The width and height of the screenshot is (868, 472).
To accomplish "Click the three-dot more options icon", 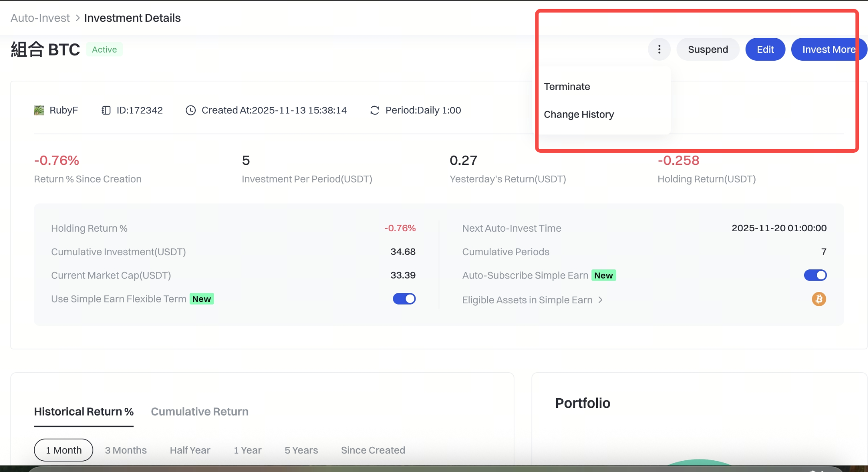I will [x=659, y=49].
